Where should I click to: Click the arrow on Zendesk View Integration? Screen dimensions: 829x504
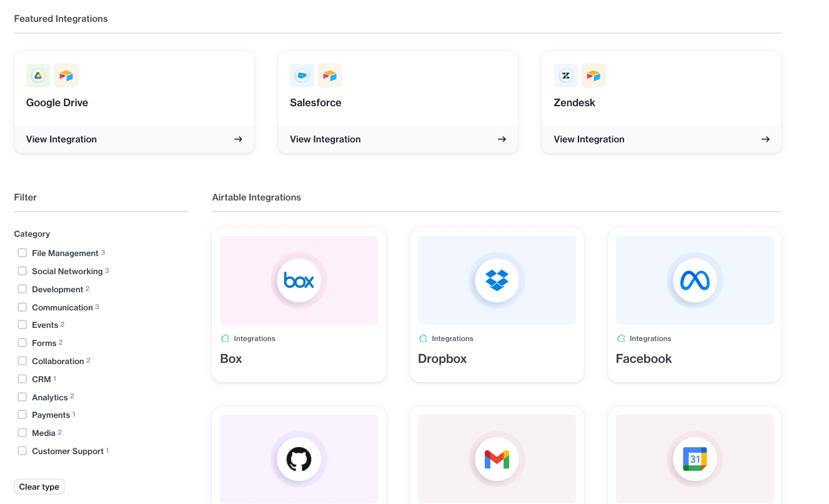pos(765,139)
